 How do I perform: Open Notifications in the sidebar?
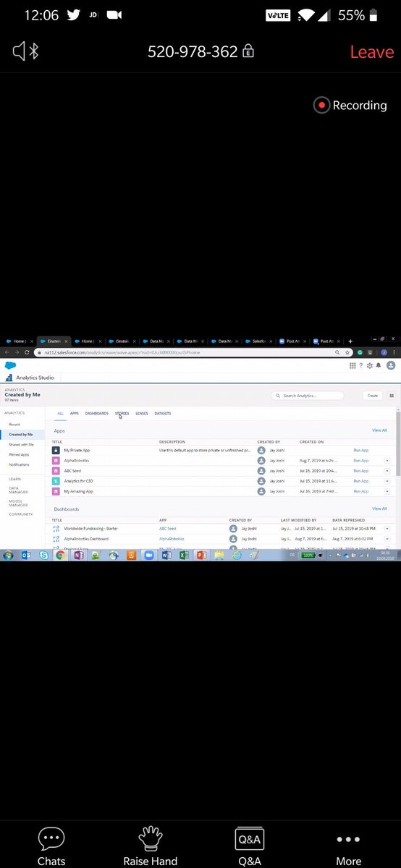tap(20, 464)
